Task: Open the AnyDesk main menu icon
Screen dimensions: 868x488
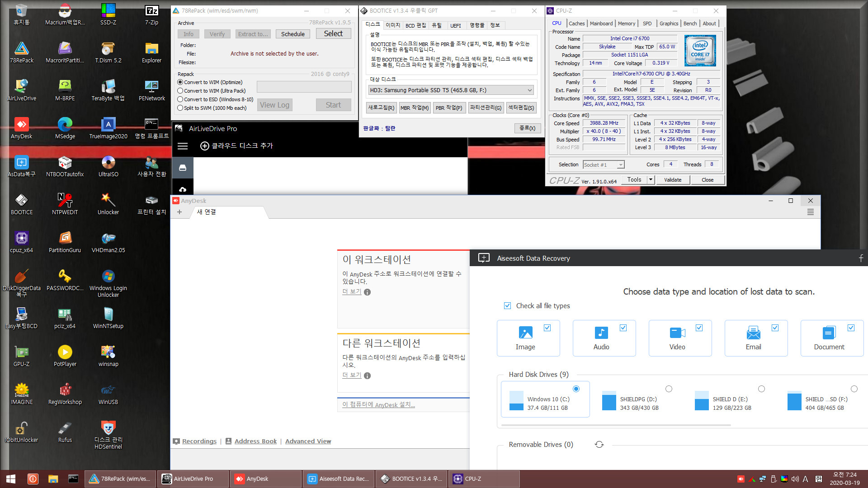Action: pyautogui.click(x=811, y=212)
